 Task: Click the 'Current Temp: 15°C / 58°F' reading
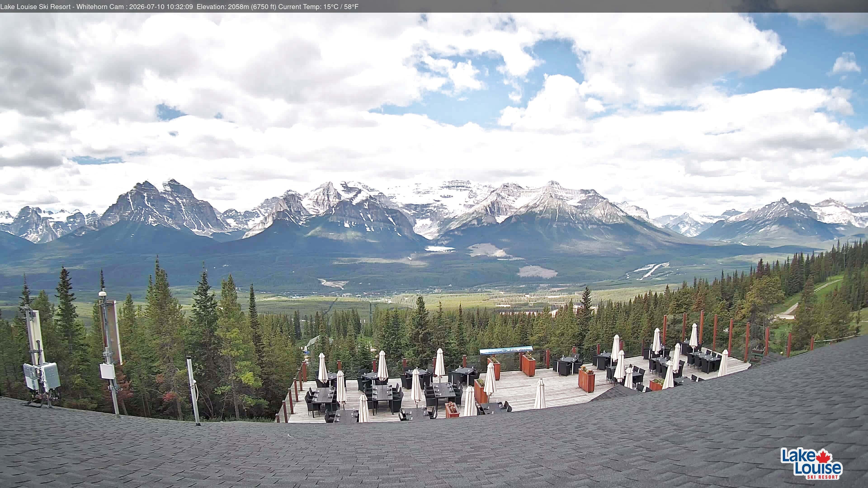coord(318,7)
